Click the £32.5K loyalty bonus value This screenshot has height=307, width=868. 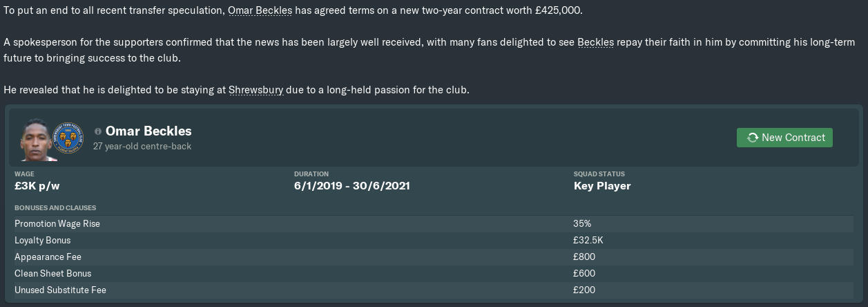(x=588, y=241)
